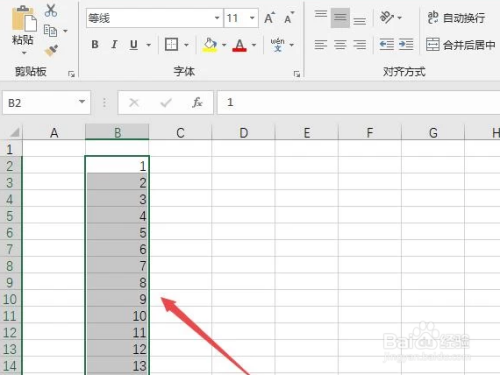Screen dimensions: 500x375
Task: Open Insert Function fx button
Action: coord(197,102)
